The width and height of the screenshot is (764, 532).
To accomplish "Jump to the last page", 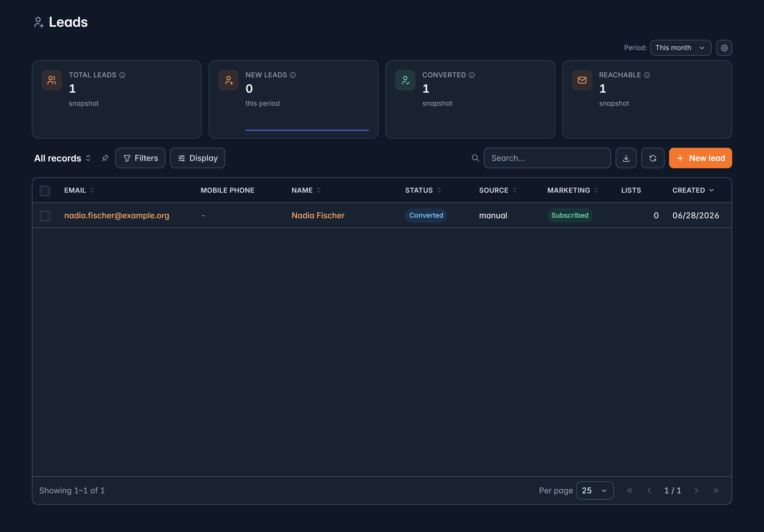I will [x=716, y=490].
